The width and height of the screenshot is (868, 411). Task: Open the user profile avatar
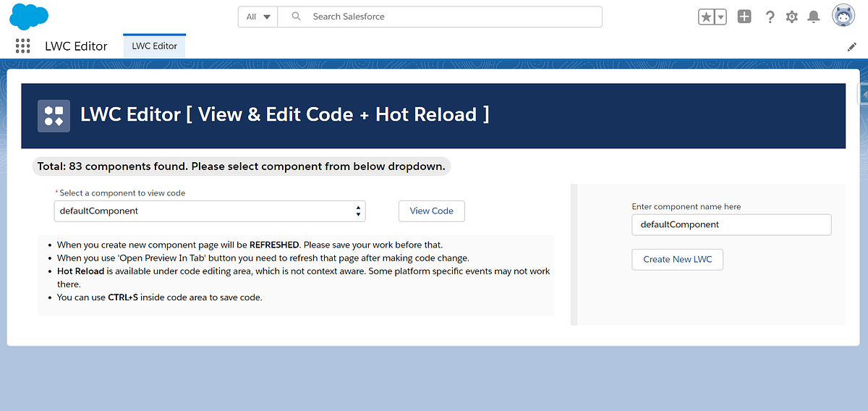(x=843, y=16)
